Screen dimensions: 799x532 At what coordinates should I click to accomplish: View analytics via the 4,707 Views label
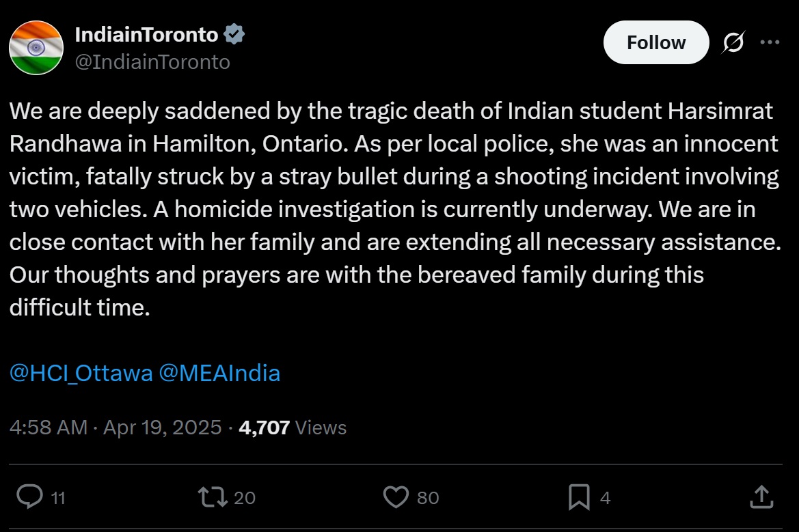pos(293,428)
